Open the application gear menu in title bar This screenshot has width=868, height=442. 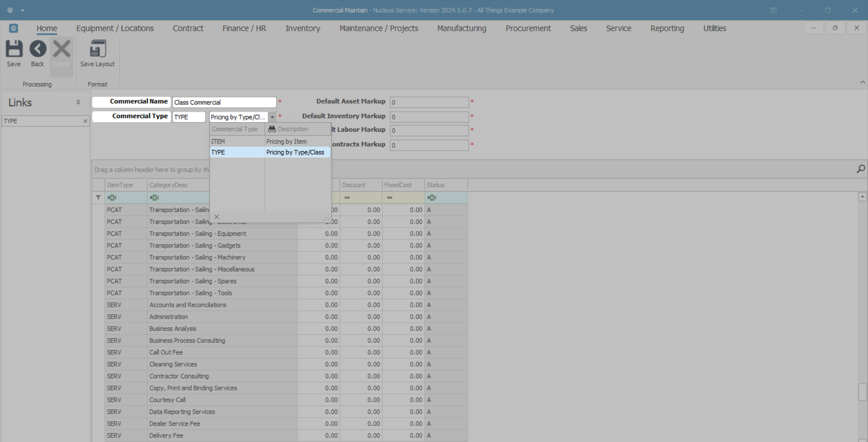(10, 10)
